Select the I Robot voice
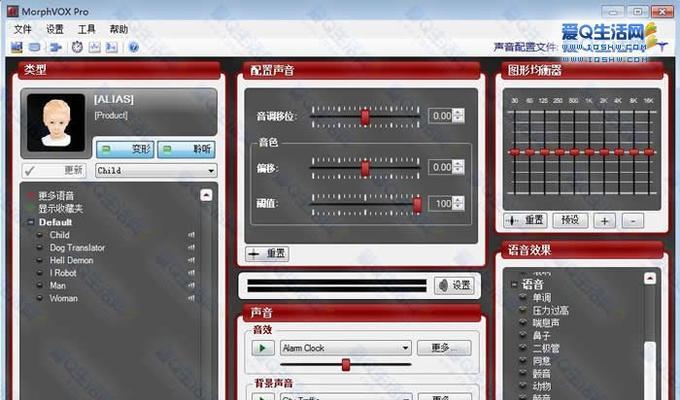The width and height of the screenshot is (680, 400). (x=63, y=273)
